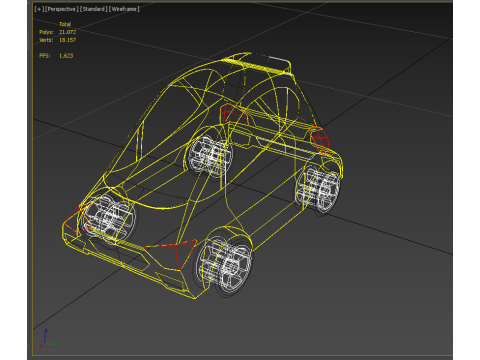Click the Polys count value 21,072
Image resolution: width=480 pixels, height=360 pixels.
pyautogui.click(x=68, y=32)
